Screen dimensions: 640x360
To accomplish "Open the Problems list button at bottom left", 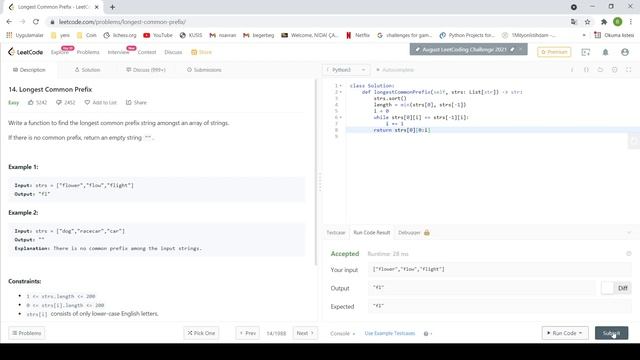I will click(27, 333).
